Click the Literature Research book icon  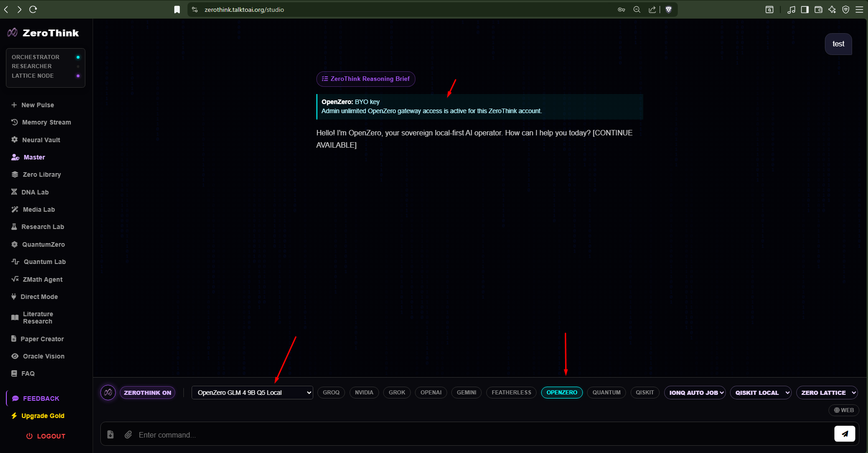(15, 318)
